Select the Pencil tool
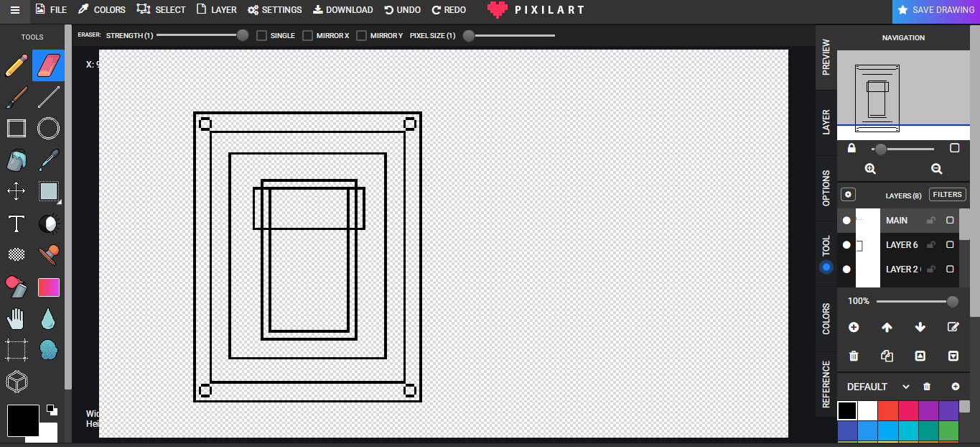The image size is (980, 447). point(16,66)
